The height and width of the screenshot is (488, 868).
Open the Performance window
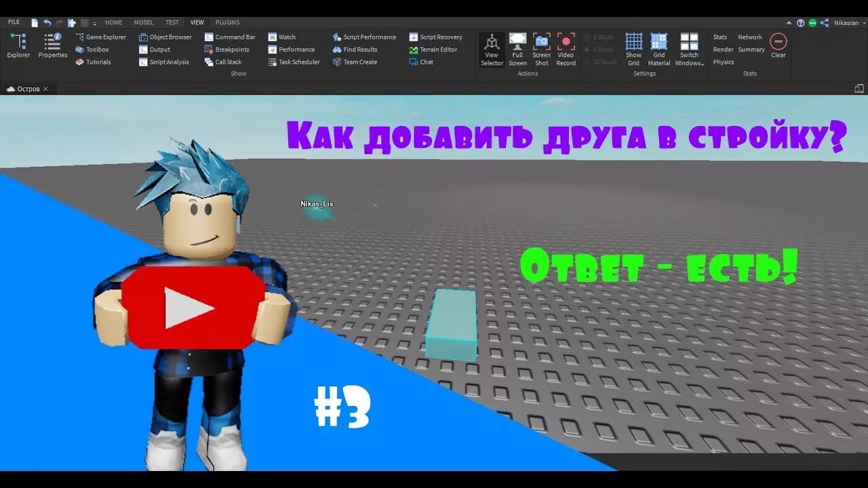[x=292, y=49]
